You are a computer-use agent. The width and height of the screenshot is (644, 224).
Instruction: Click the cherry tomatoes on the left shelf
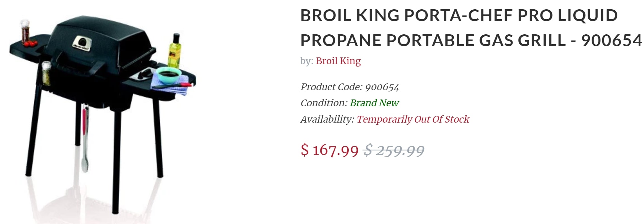tap(31, 43)
